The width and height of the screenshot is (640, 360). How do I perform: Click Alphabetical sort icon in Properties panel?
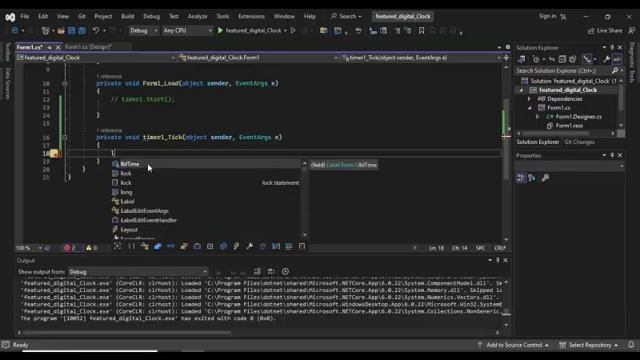(x=532, y=178)
